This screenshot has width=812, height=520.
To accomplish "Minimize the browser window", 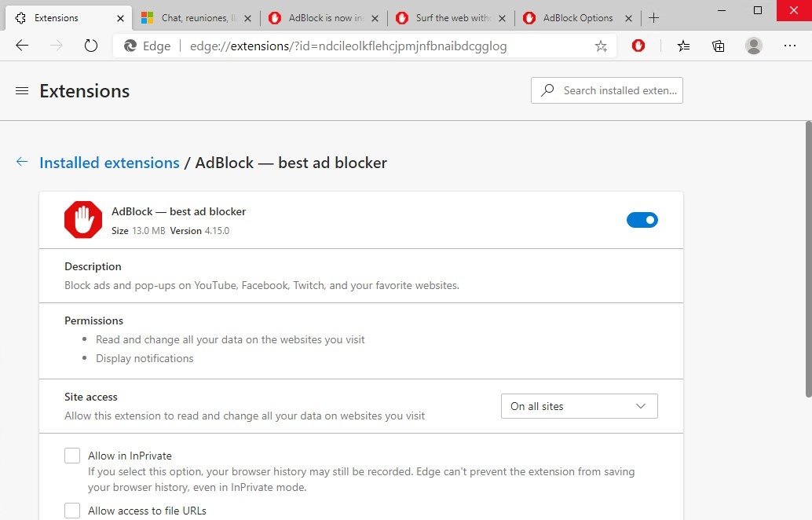I will point(722,10).
